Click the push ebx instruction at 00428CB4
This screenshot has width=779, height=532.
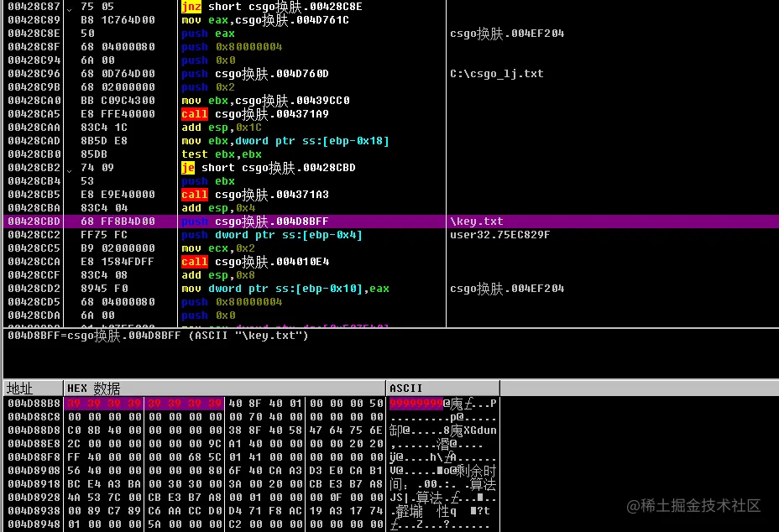(207, 180)
